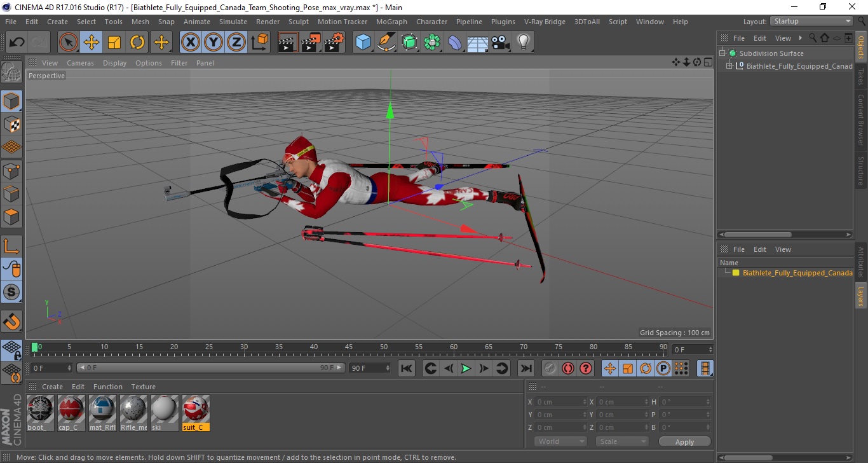Viewport: 868px width, 463px height.
Task: Open Edit Render Settings icon
Action: click(x=334, y=43)
